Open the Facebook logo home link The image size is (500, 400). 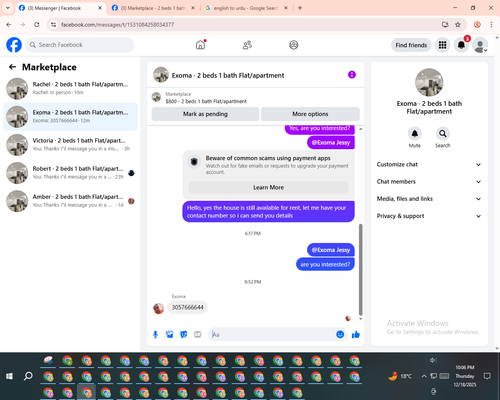14,45
